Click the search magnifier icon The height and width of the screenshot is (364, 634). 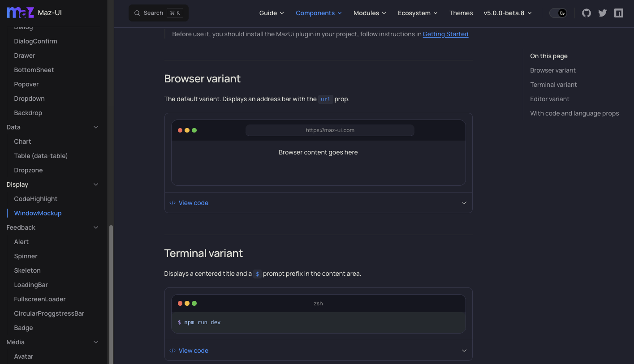138,13
